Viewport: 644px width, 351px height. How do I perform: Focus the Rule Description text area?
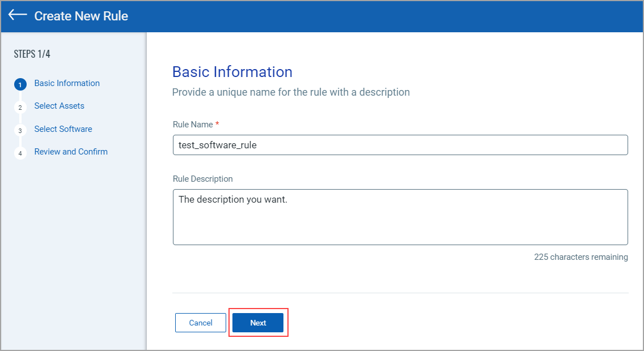coord(400,217)
